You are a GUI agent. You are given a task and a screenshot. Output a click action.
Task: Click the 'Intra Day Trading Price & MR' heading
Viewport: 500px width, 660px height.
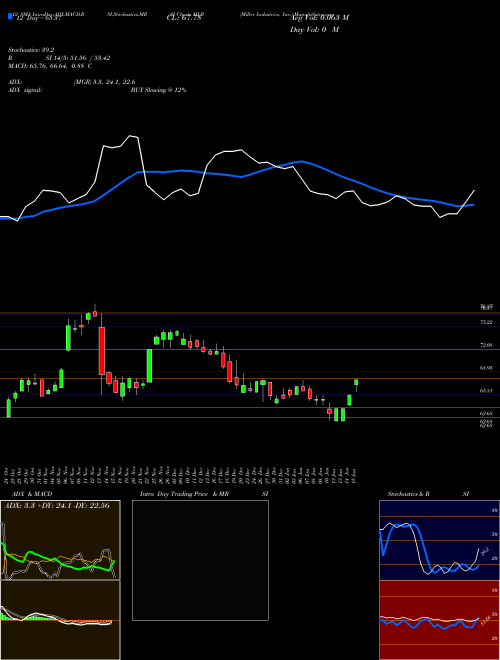185,494
